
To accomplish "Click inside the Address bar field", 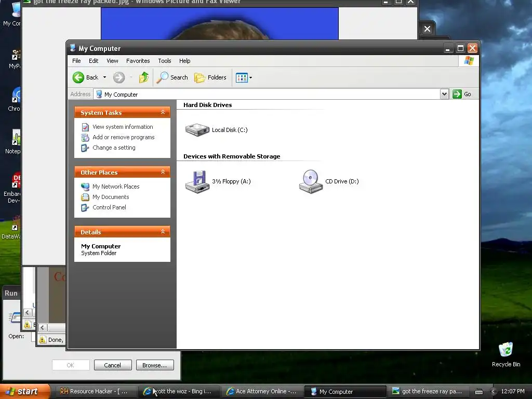I will 267,95.
